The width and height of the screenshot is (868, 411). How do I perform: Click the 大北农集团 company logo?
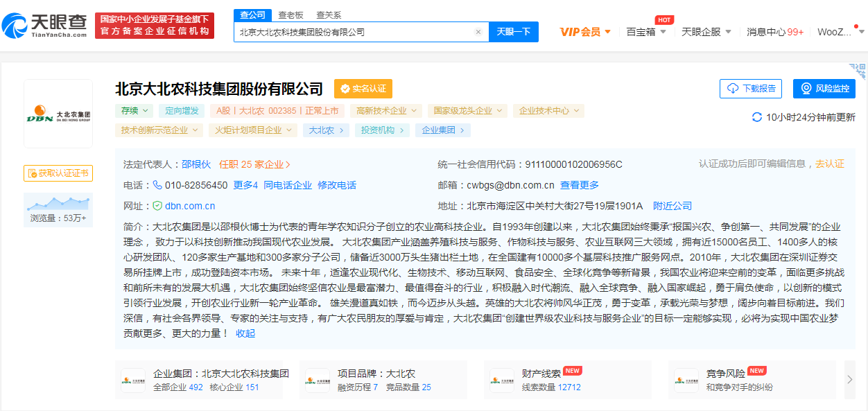click(58, 113)
